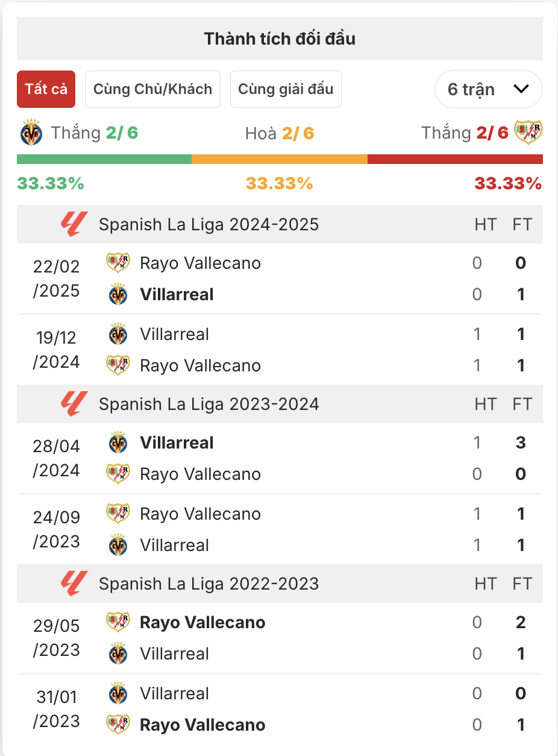Switch to the "Cùng giải đấu" filter
Screen dimensions: 558x756
[x=286, y=89]
